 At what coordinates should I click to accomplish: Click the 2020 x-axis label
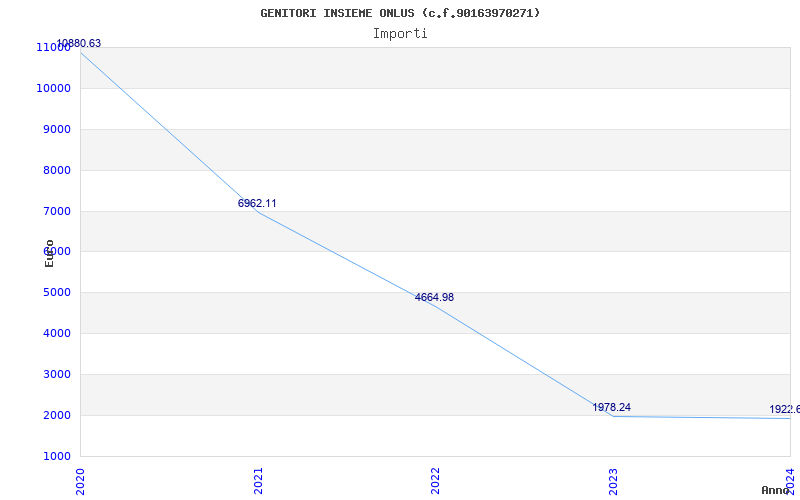80,482
